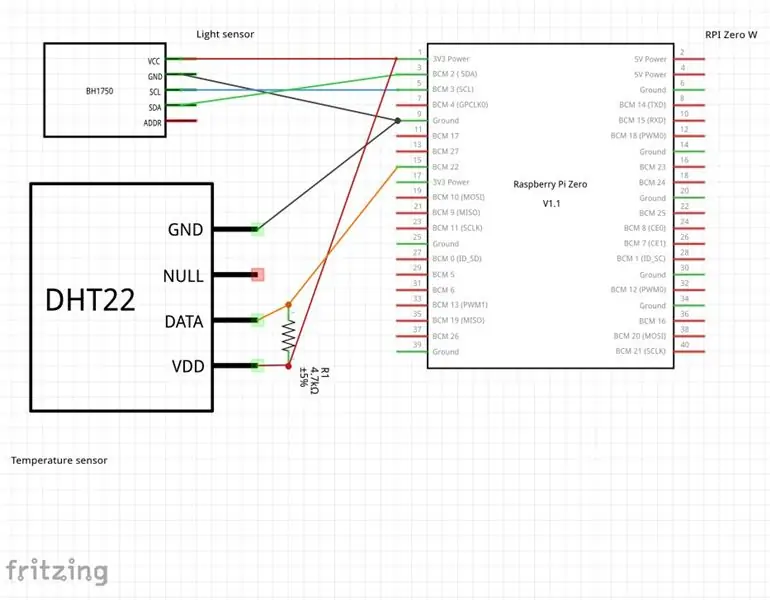Image resolution: width=770 pixels, height=600 pixels.
Task: Click the 'BCM 23' pin label
Action: point(653,167)
